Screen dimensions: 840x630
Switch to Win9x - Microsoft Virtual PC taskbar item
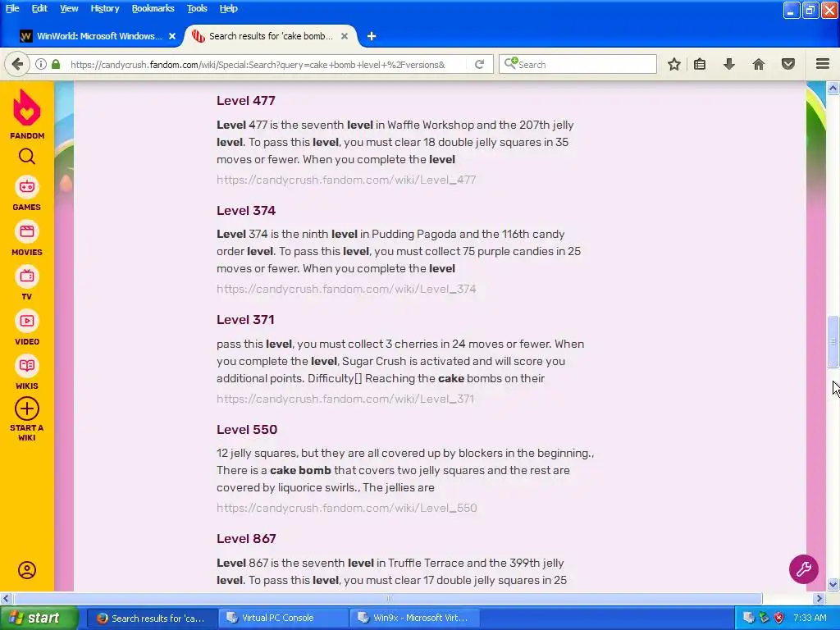point(414,618)
